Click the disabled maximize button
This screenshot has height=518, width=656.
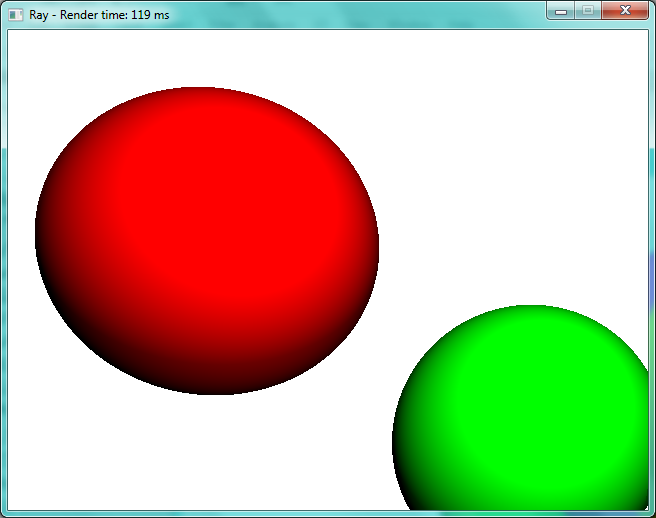pos(588,10)
